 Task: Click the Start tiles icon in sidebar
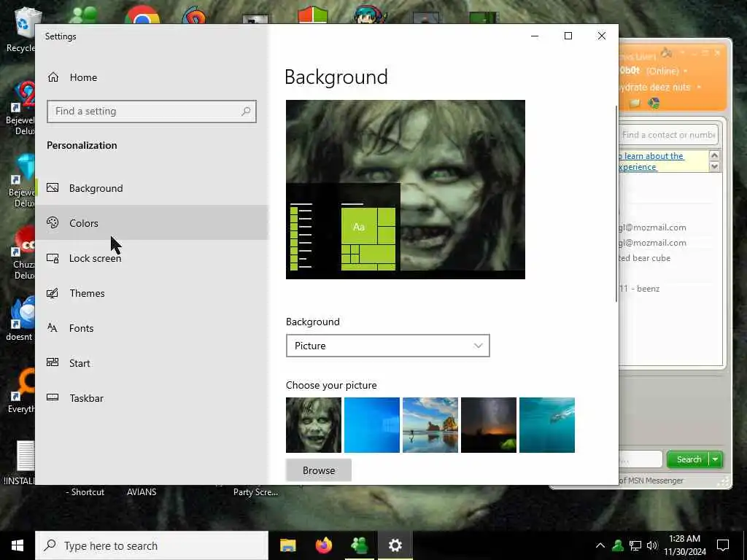[x=53, y=363]
